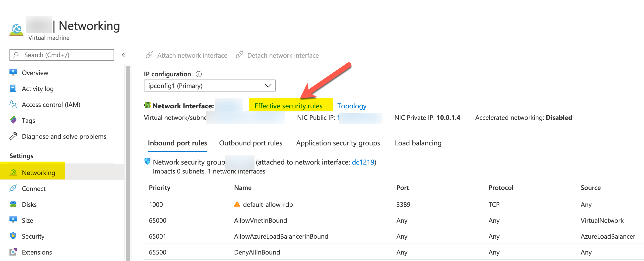Open Security in the sidebar
644x261 pixels.
(33, 236)
